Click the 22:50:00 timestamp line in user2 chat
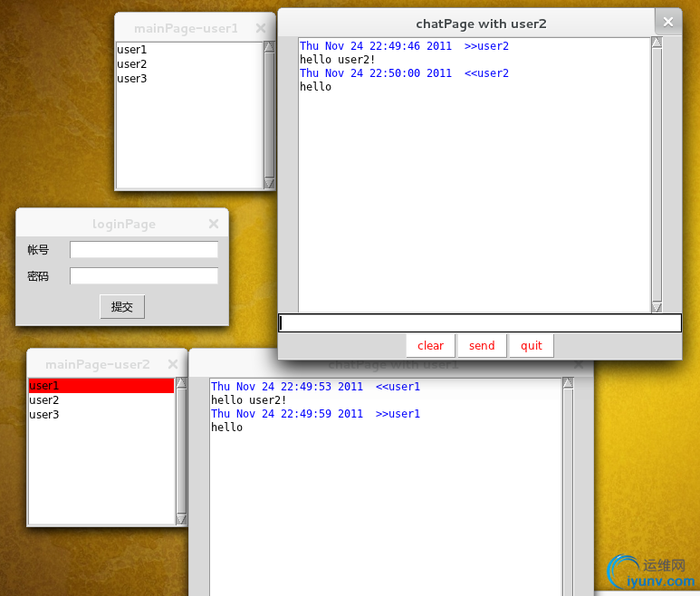Screen dimensions: 700x596 tap(404, 73)
